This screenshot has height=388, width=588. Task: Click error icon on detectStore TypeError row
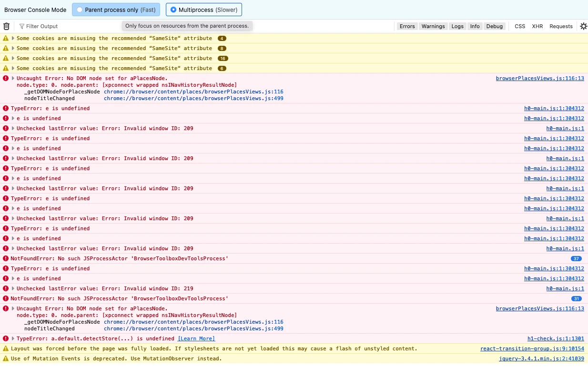pos(6,338)
